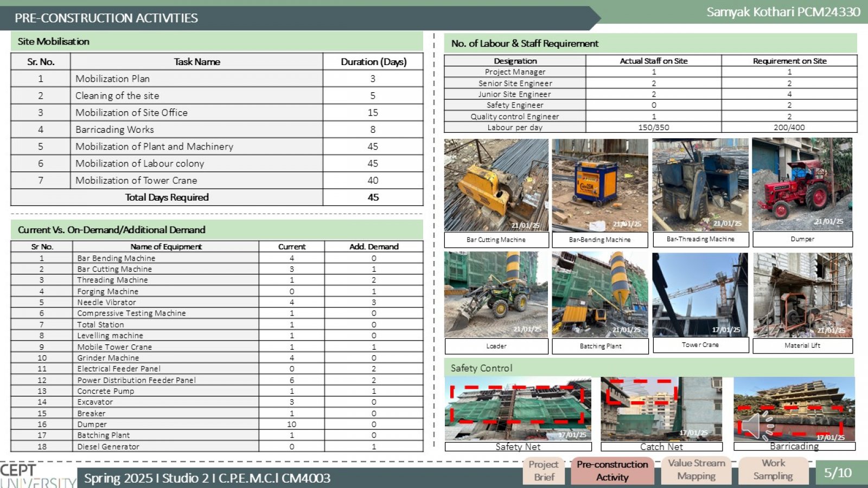Click the 'Barricading Works' task cell
The width and height of the screenshot is (868, 488).
pos(196,130)
